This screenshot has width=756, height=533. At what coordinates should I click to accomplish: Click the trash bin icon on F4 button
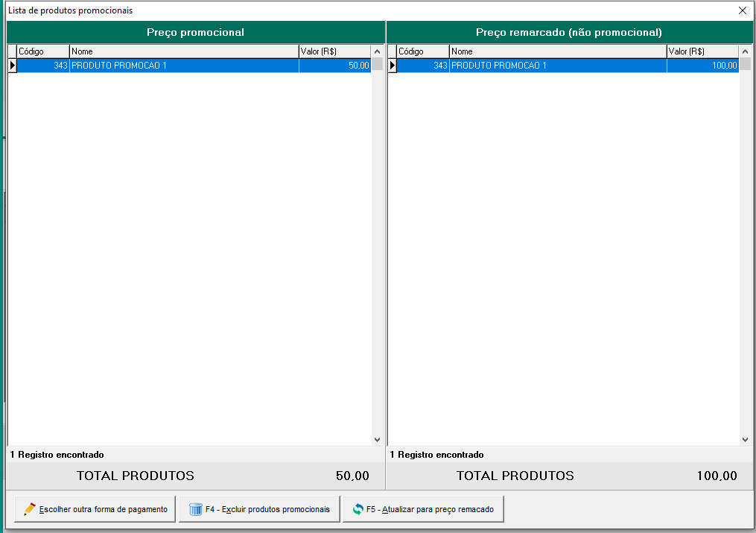point(196,509)
